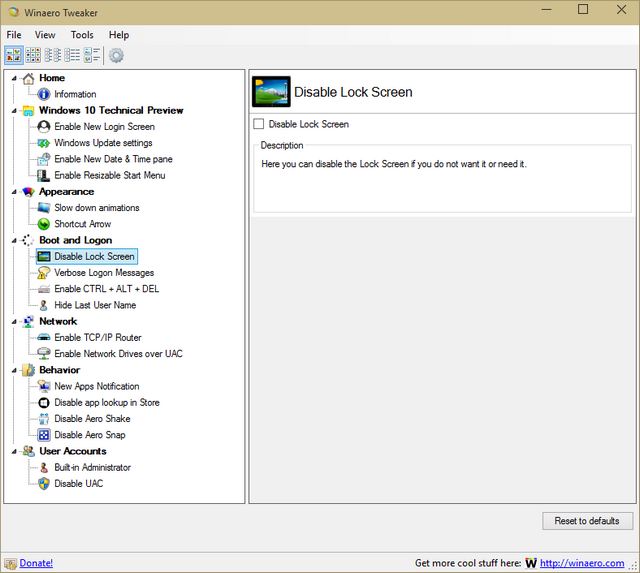Select Disable Aero Snap in the tree
Viewport: 640px width, 573px height.
click(x=90, y=435)
